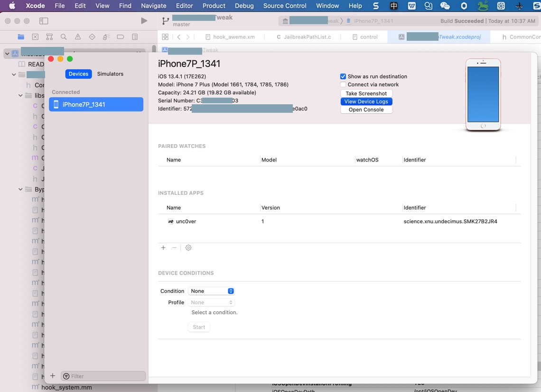
Task: Open the related items grid icon
Action: coord(165,37)
